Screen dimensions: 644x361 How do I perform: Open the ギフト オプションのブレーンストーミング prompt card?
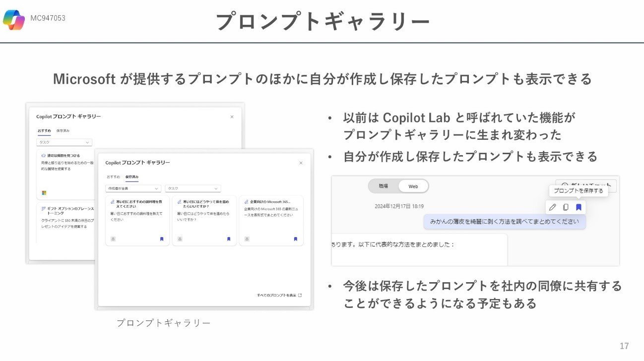pos(65,222)
